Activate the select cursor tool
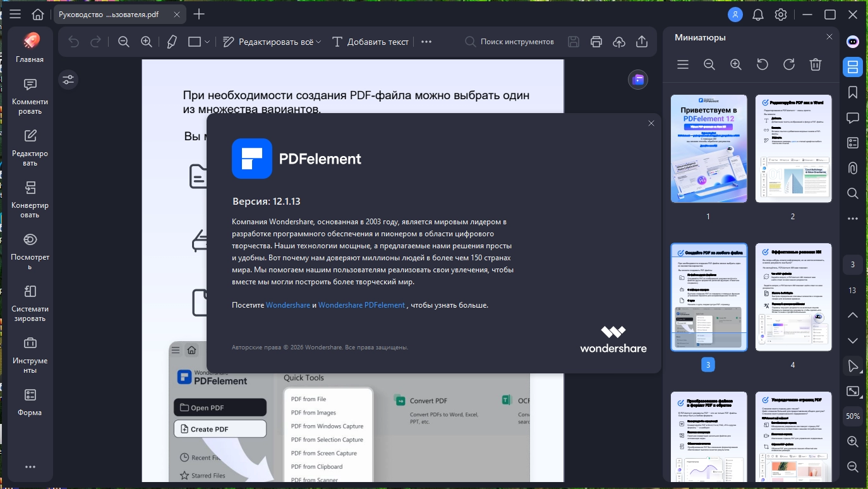Viewport: 868px width, 489px height. click(x=853, y=366)
